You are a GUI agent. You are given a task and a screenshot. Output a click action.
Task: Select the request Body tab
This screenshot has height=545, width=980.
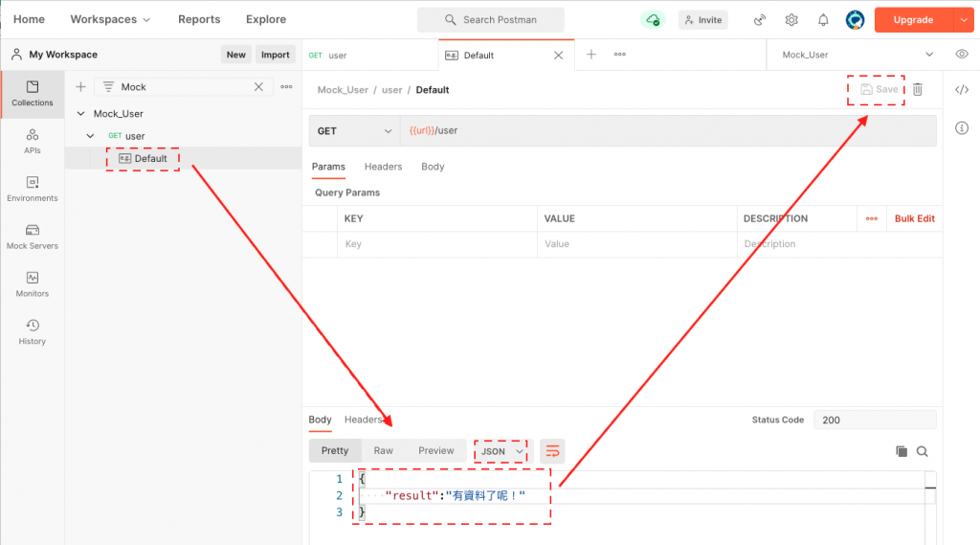click(x=433, y=167)
